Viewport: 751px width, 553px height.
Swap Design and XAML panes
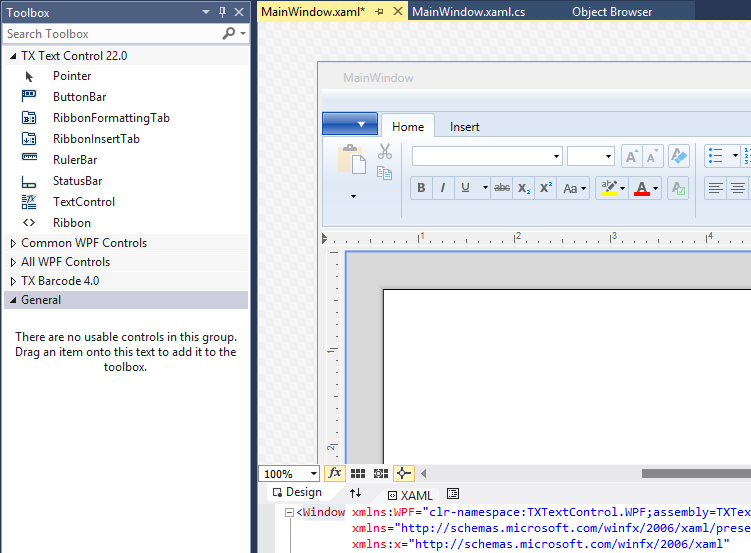coord(355,493)
